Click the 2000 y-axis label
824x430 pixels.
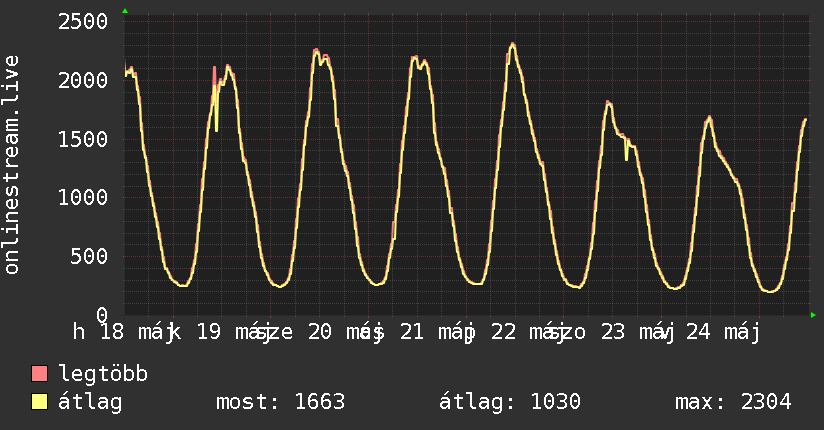(x=83, y=80)
